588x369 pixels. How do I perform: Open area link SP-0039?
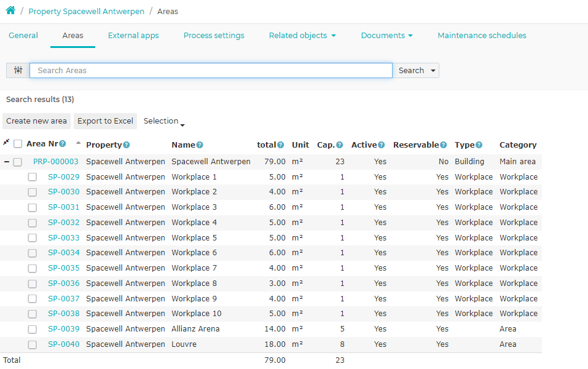tap(64, 329)
